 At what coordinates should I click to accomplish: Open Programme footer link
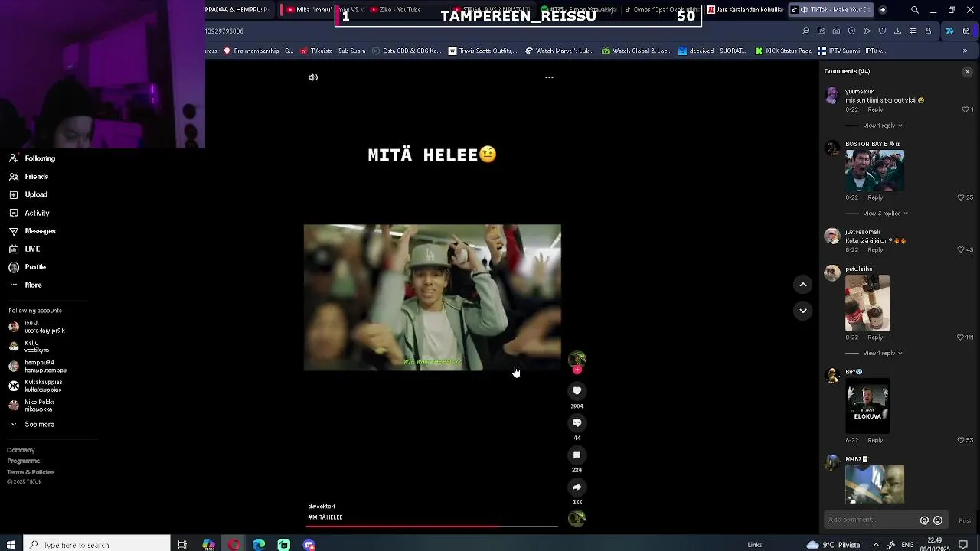pos(24,461)
